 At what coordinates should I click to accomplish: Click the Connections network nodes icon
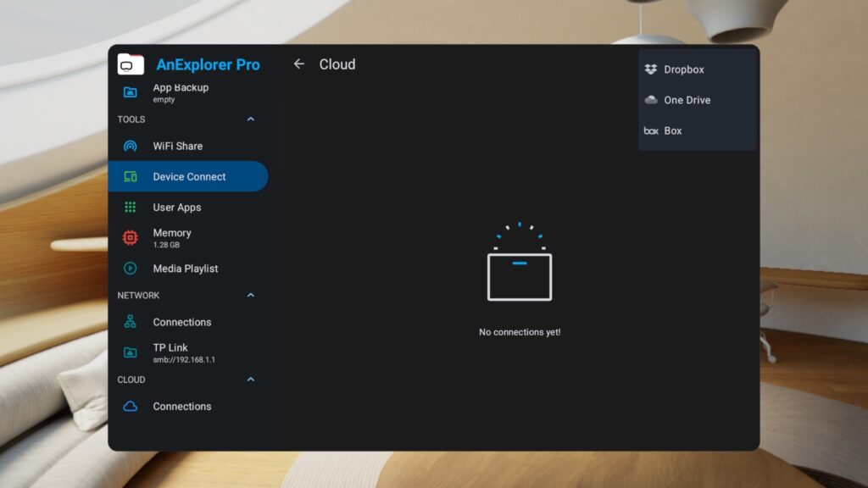[x=130, y=322]
